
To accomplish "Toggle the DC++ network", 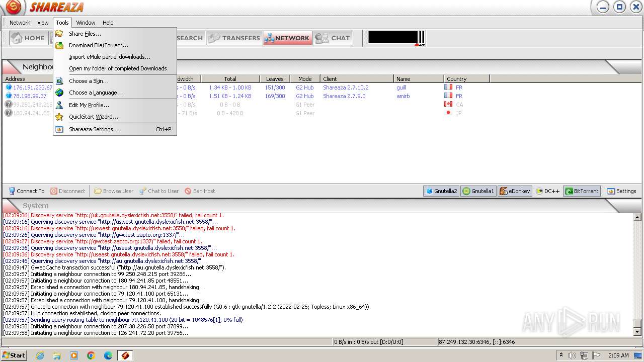I will pyautogui.click(x=547, y=191).
